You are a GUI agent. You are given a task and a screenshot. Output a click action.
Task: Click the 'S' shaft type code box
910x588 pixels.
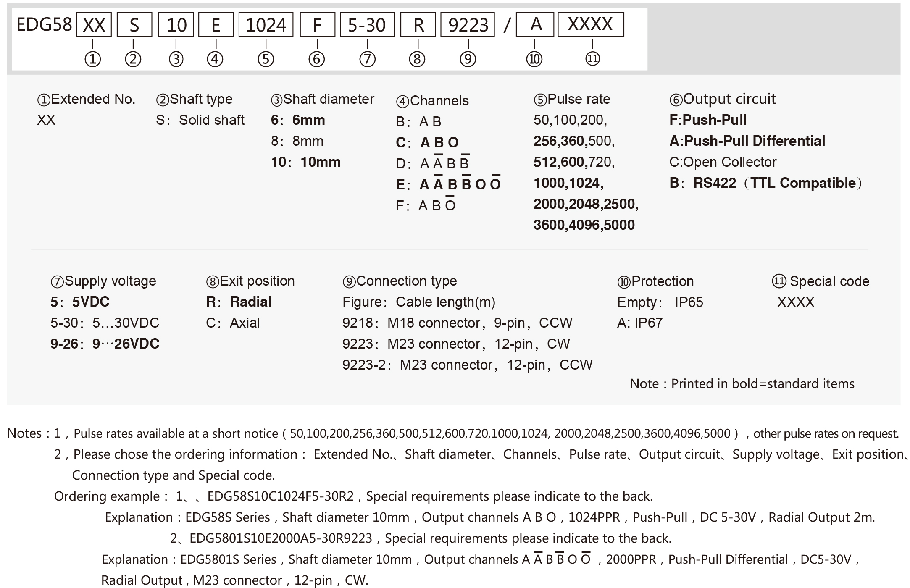(x=134, y=25)
